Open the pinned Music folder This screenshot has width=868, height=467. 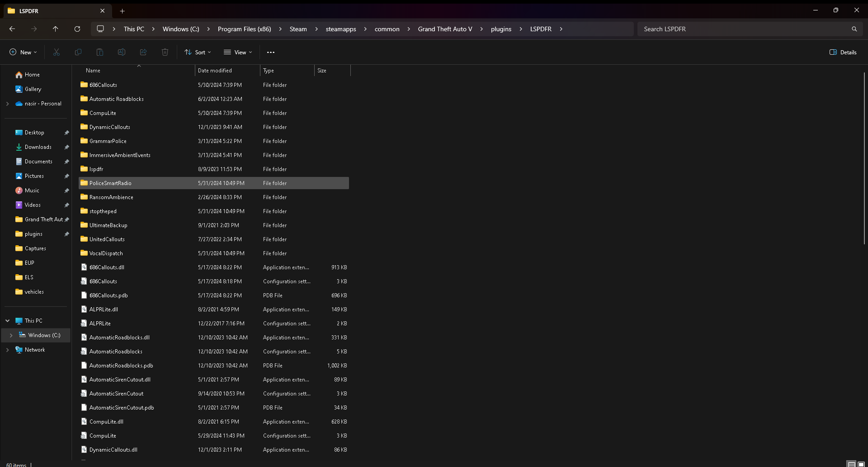32,191
